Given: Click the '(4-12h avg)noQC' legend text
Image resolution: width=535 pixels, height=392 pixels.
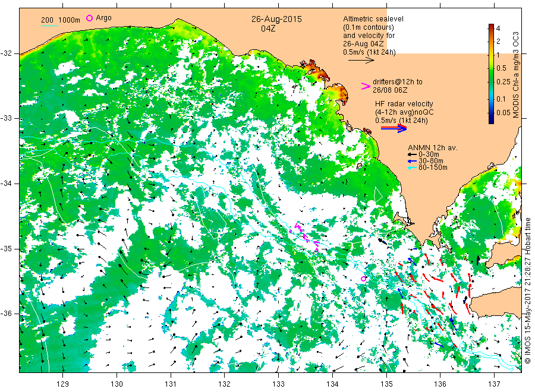Looking at the screenshot, I should [404, 112].
